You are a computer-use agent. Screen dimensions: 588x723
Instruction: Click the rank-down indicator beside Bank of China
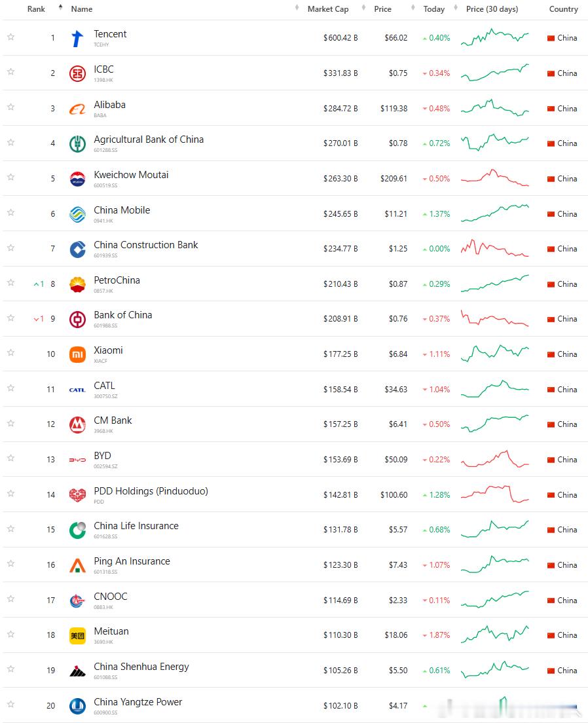[39, 319]
